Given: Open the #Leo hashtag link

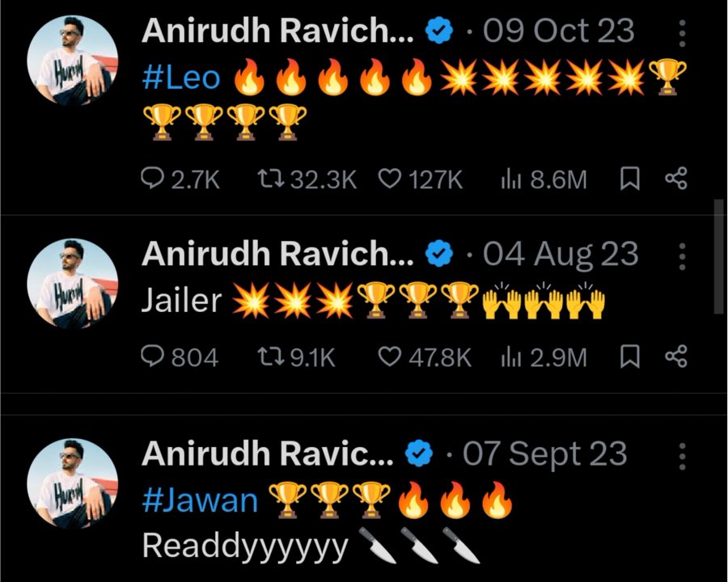Looking at the screenshot, I should (180, 78).
